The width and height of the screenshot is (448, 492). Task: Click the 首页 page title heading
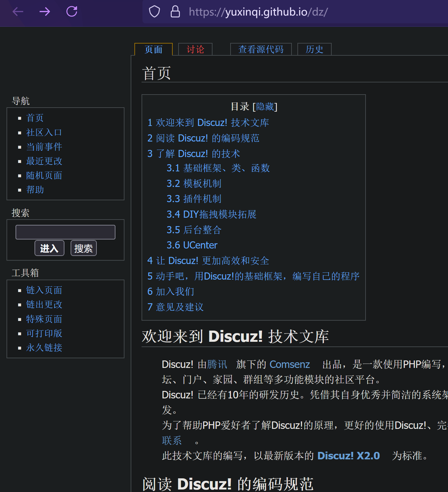point(156,73)
